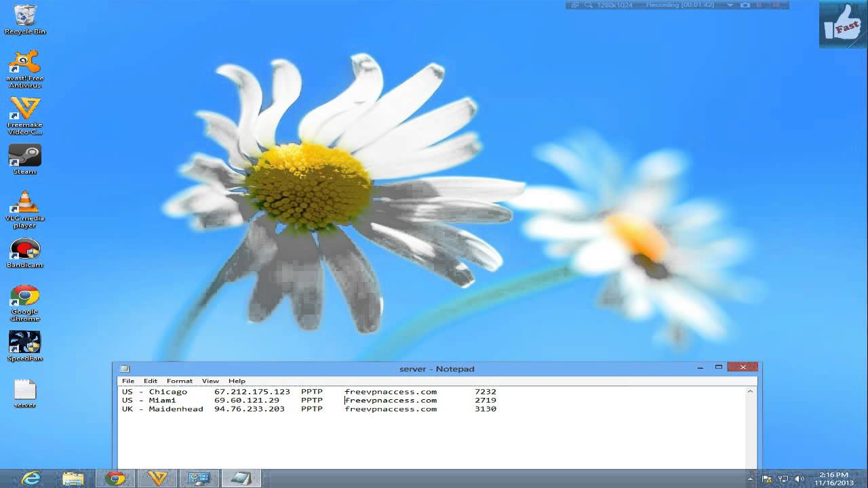
Task: Open the Recycle Bin desktop icon
Action: coord(24,19)
